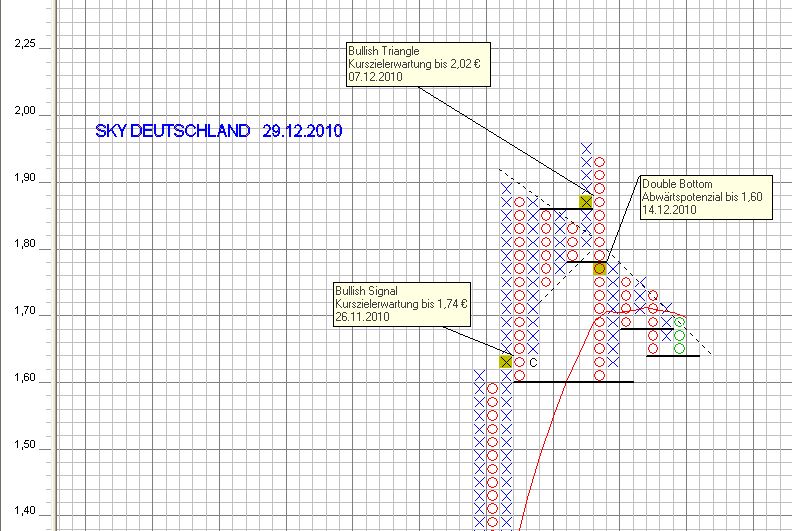The width and height of the screenshot is (792, 531).
Task: Click the 2,00 price axis label
Action: pyautogui.click(x=25, y=111)
